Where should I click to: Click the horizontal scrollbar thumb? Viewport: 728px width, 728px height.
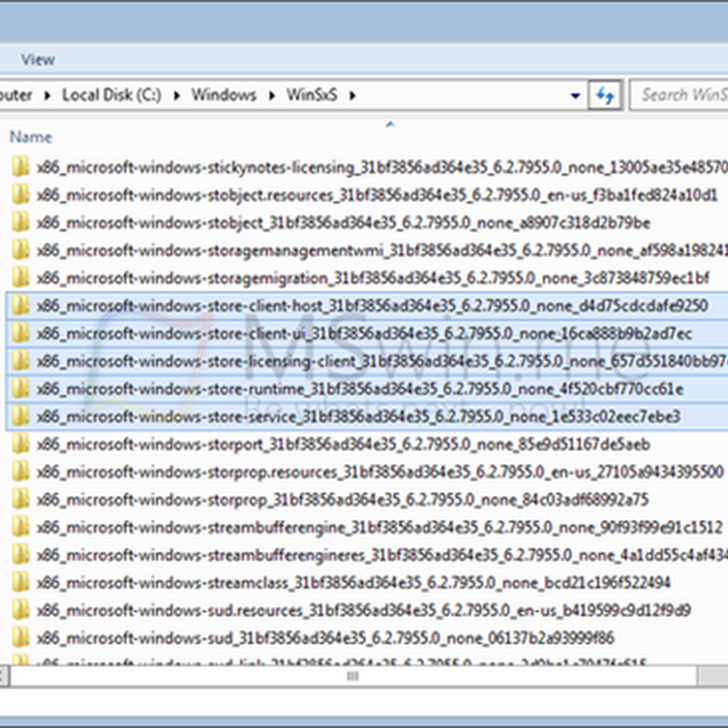tap(353, 676)
